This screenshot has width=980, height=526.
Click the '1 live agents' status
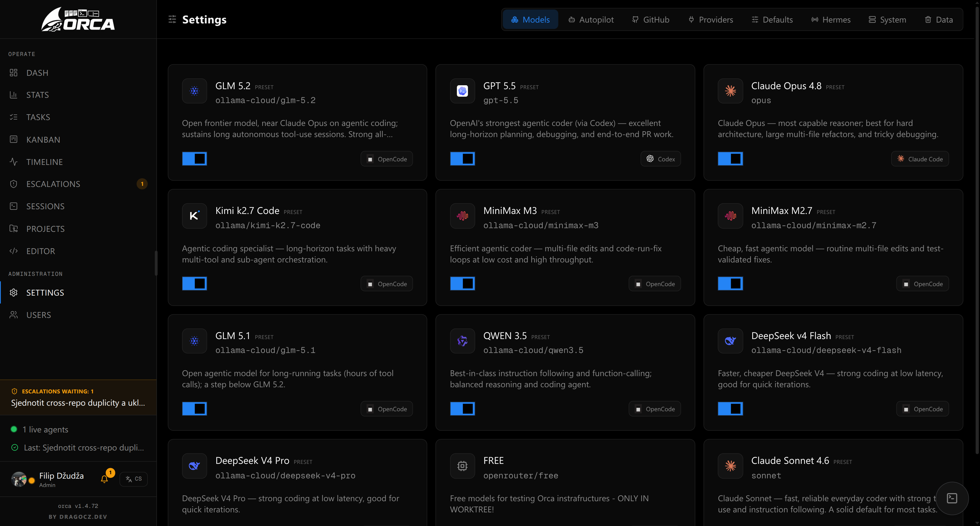[x=40, y=429]
